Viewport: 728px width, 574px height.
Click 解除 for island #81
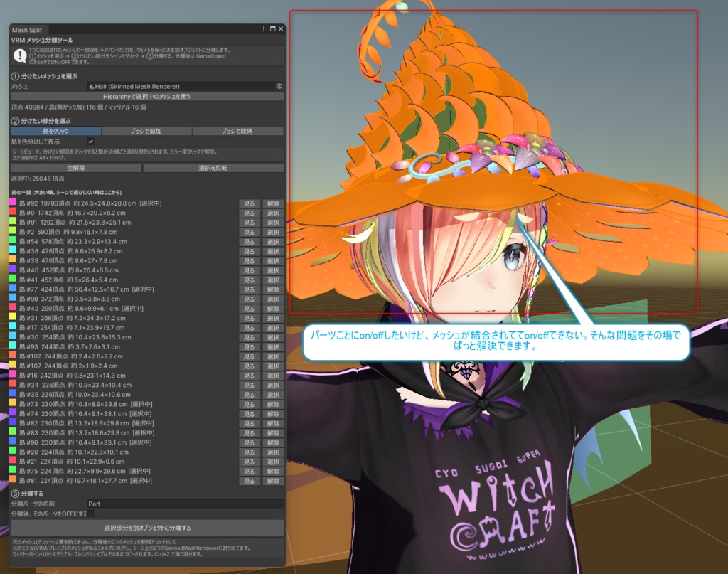[x=273, y=481]
